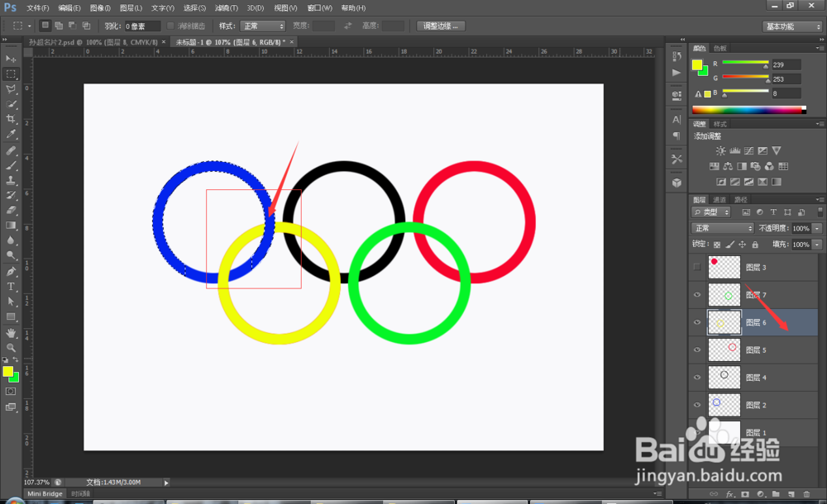Select the Lasso tool
The image size is (827, 504).
click(11, 88)
